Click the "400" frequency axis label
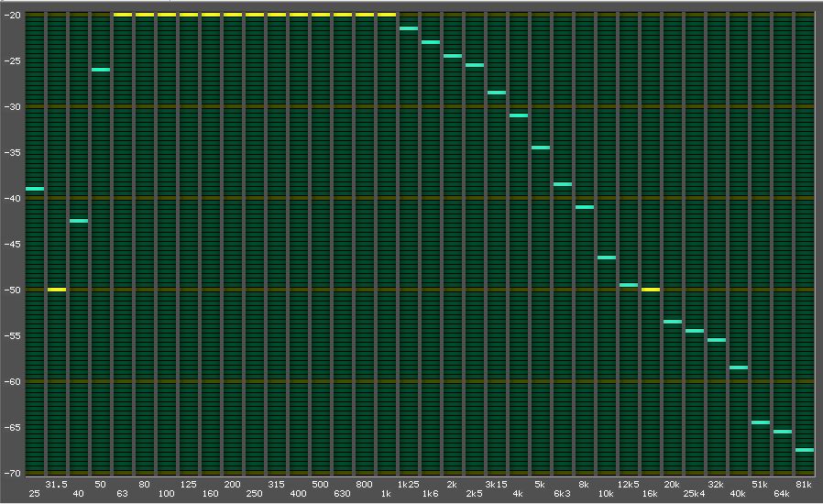Screen dimensions: 823x504 299,494
